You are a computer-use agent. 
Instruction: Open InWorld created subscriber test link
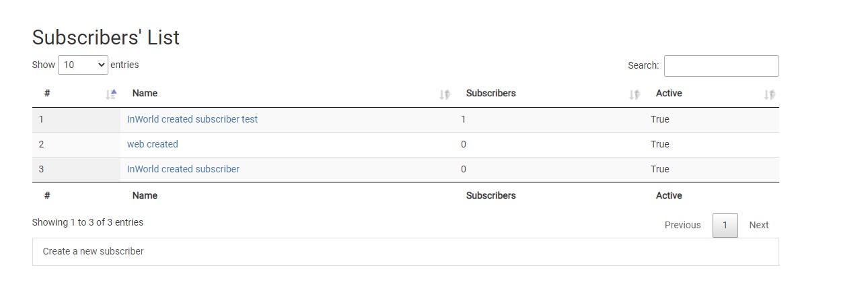(192, 119)
